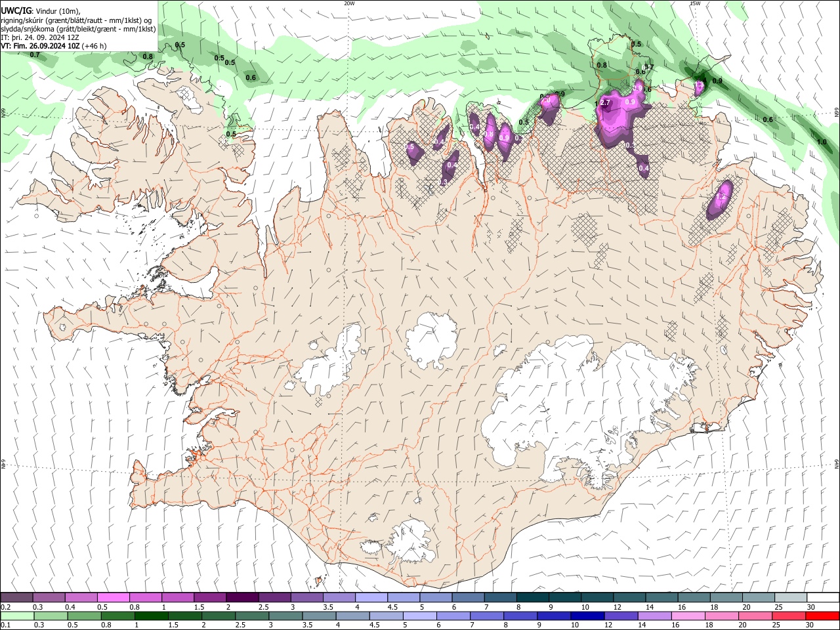
Task: Click the 0.1 label on the lower scale
Action: click(5, 625)
